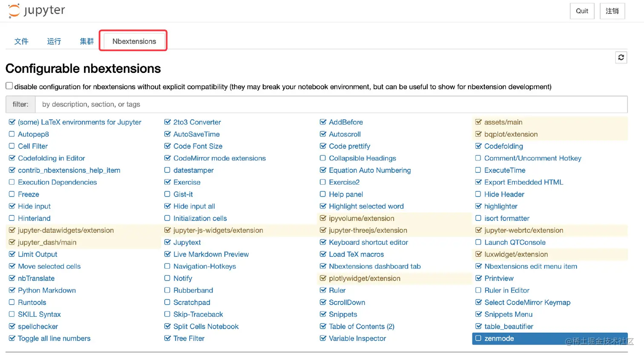Open the 运行 tab

[54, 41]
